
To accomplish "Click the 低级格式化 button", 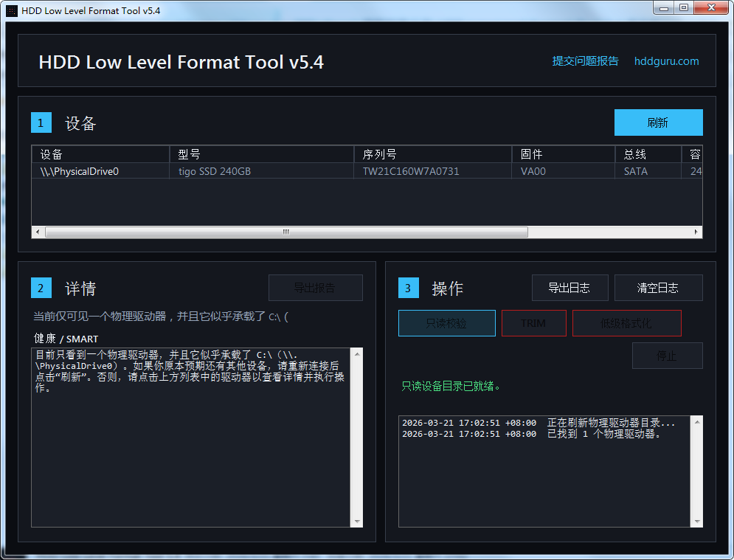I will pos(626,323).
